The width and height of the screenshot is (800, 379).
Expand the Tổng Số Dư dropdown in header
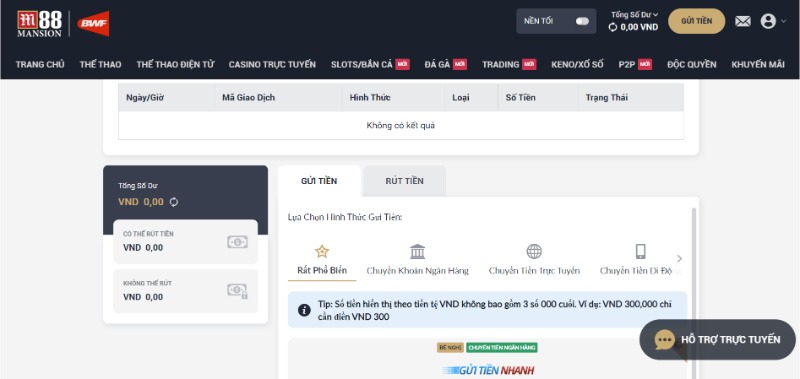coord(635,15)
